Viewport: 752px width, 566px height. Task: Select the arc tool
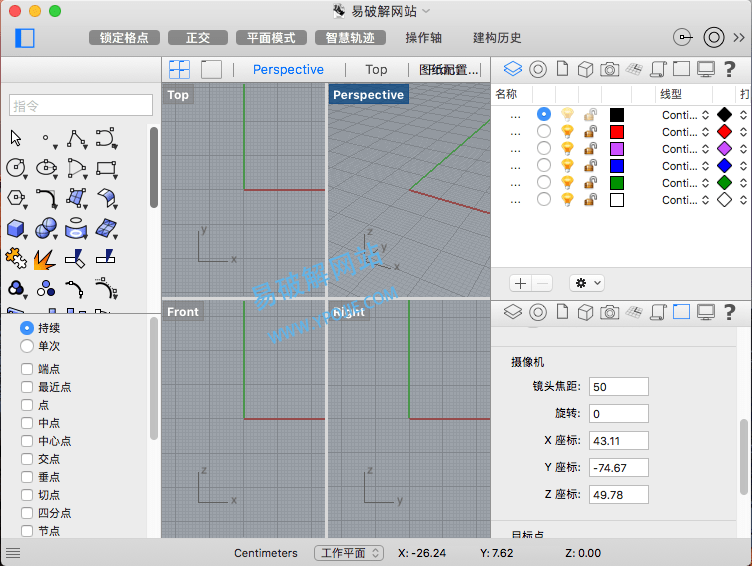77,168
